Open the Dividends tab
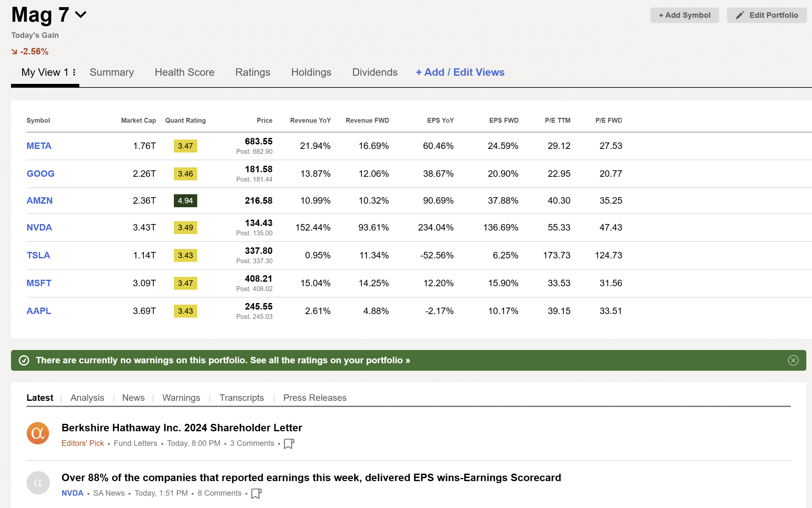Screen dimensions: 812x508 click(375, 72)
